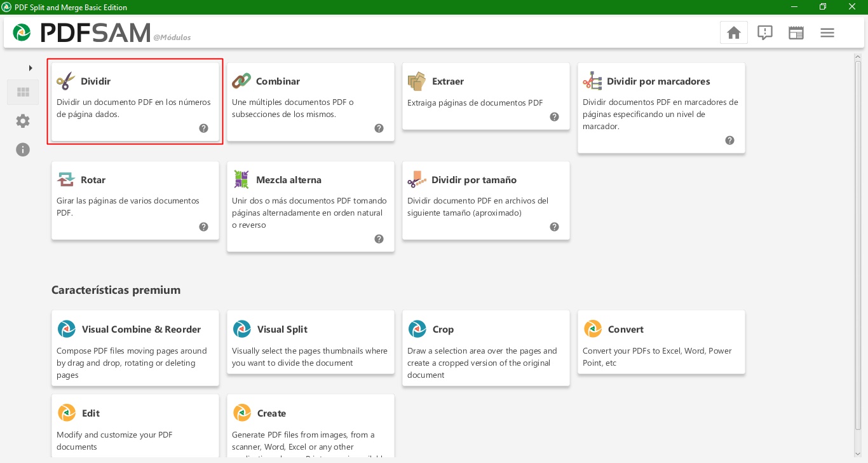Open the hamburger main menu

click(827, 32)
